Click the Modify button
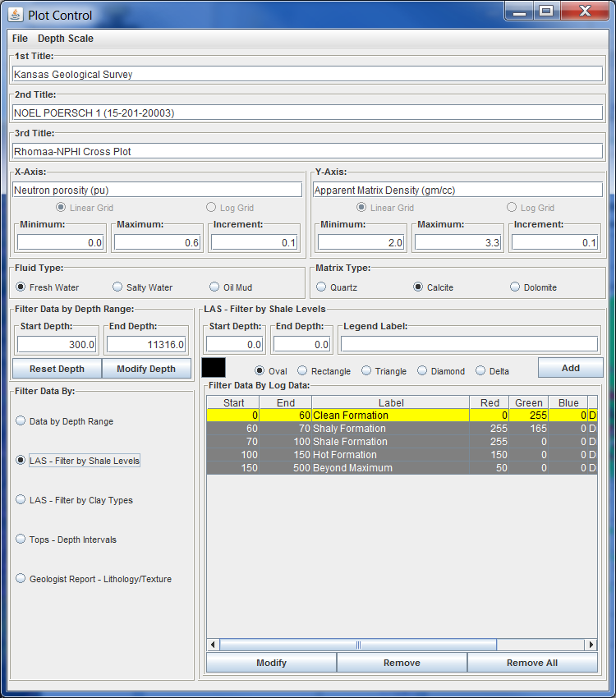This screenshot has width=616, height=698. pos(272,663)
